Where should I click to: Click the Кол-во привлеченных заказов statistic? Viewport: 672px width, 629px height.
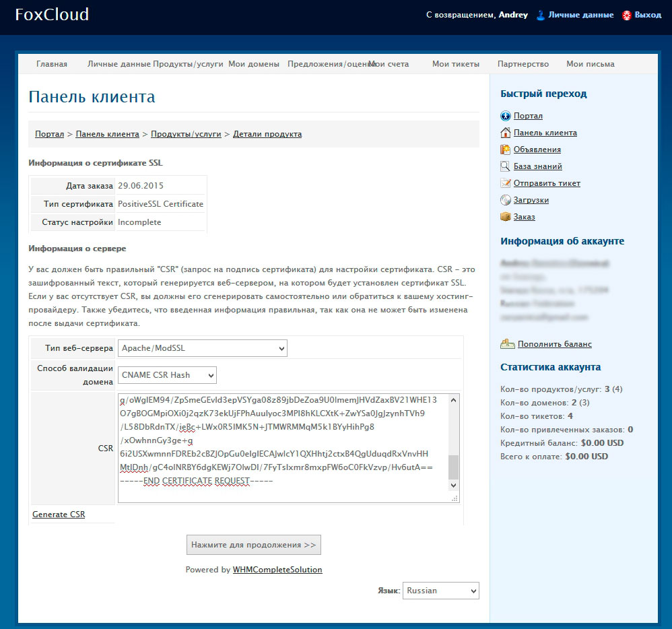tap(566, 429)
